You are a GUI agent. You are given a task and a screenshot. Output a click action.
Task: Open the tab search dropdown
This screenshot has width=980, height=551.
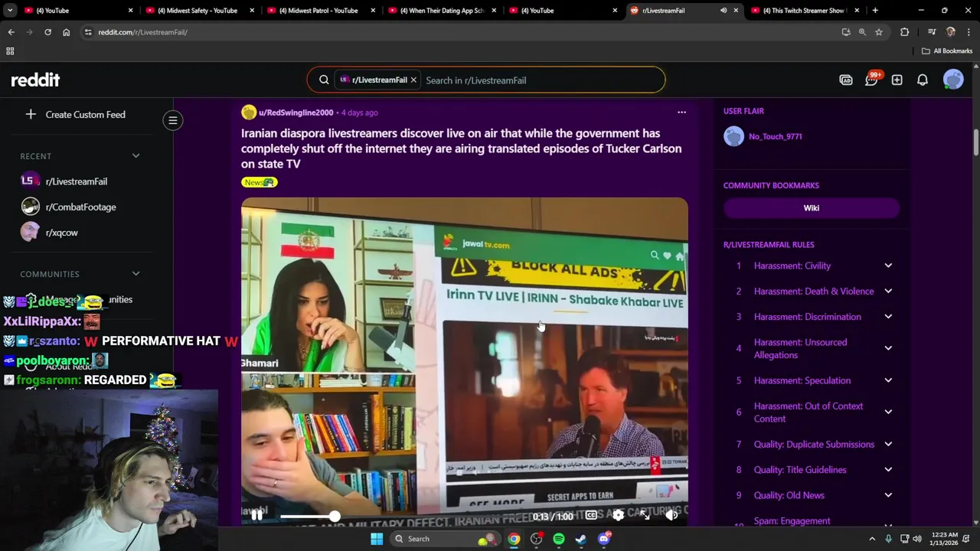pos(10,11)
